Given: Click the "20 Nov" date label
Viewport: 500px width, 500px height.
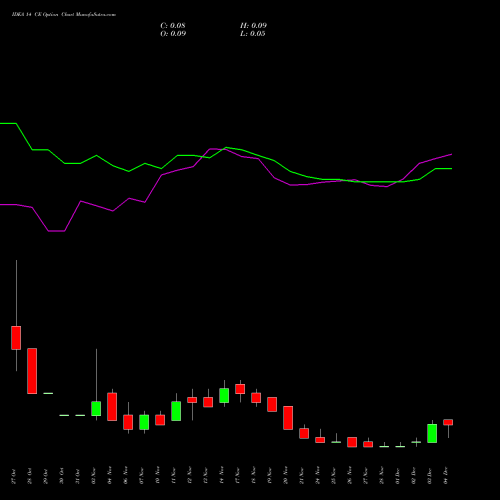Looking at the screenshot, I should [x=285, y=475].
